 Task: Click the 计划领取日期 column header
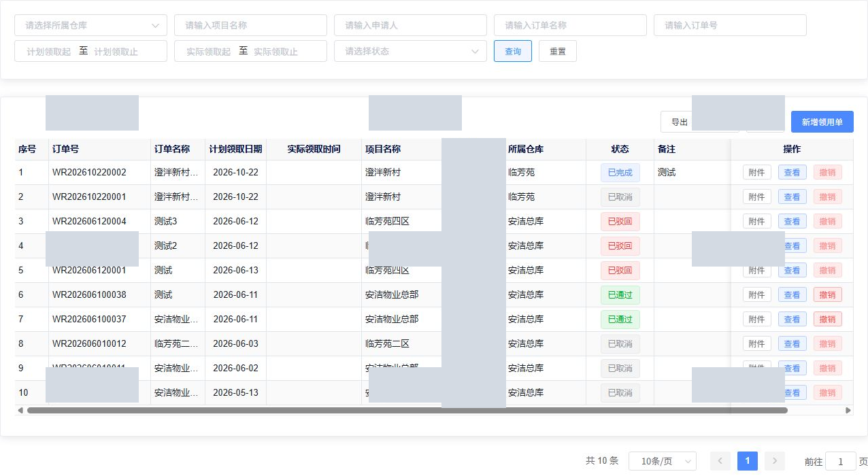(236, 150)
